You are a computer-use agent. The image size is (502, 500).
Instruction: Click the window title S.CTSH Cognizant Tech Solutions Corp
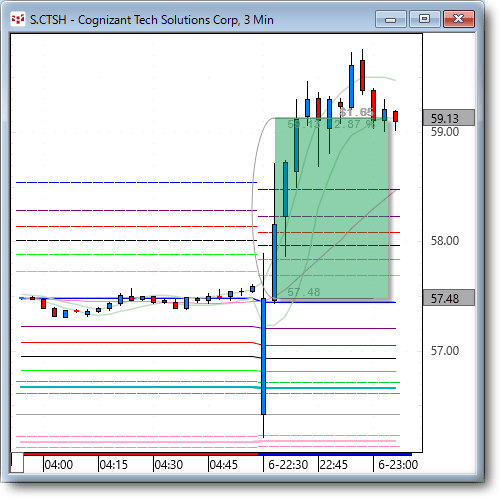click(x=152, y=20)
